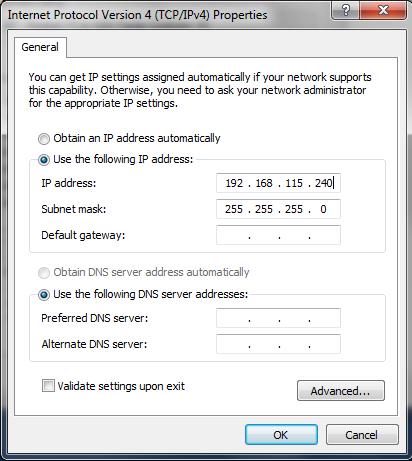Confirm the dialog with OK
Image resolution: width=412 pixels, height=461 pixels.
281,435
